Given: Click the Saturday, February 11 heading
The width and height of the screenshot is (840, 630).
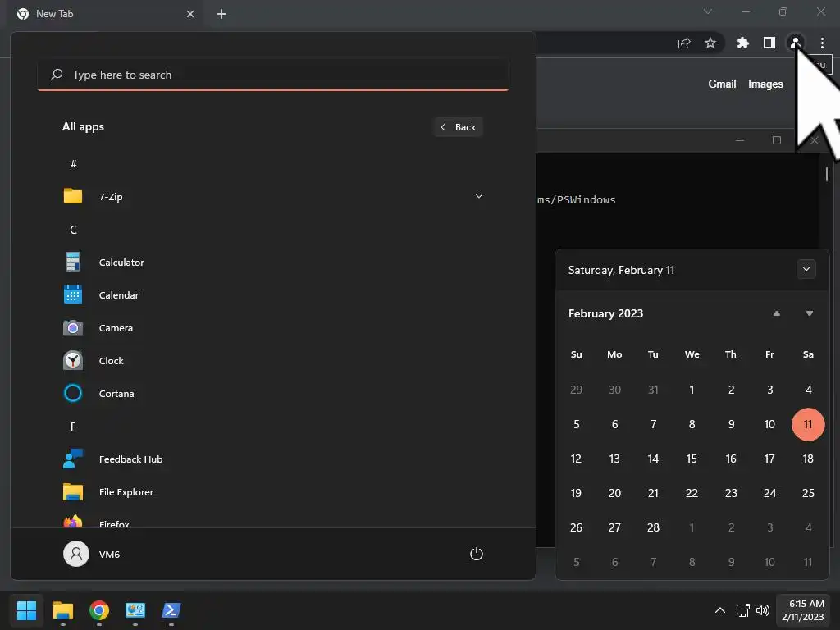Looking at the screenshot, I should pos(621,270).
